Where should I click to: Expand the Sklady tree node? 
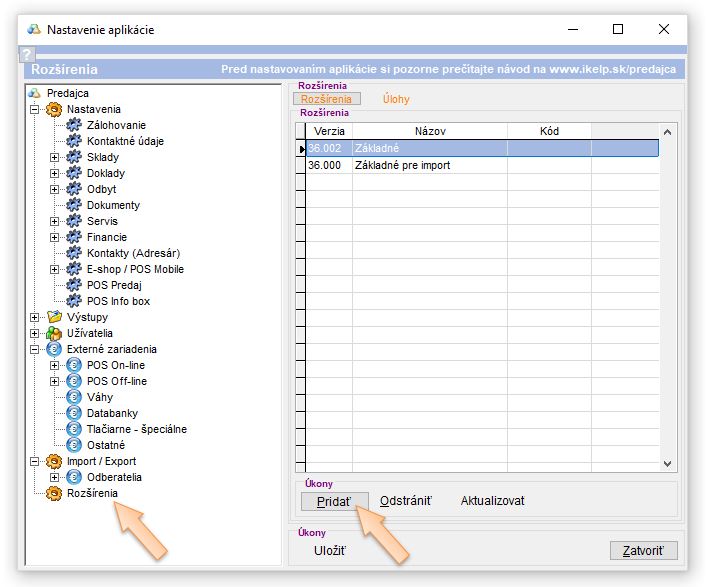click(55, 157)
